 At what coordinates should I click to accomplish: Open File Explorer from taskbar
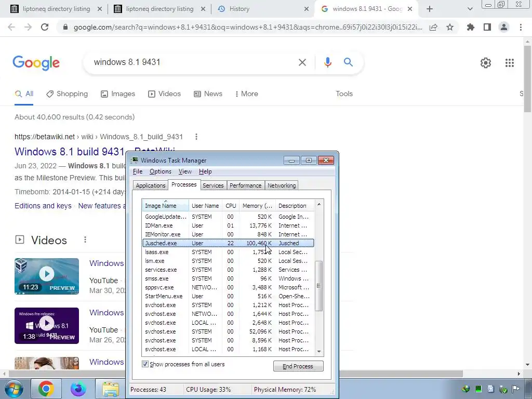pos(111,389)
